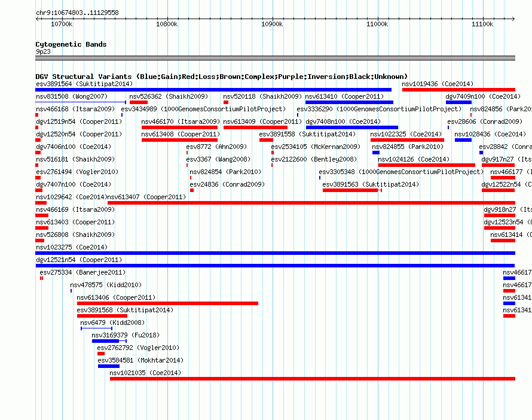Click the nsv831508 (Wong2007) label
532x420 pixels.
point(72,96)
